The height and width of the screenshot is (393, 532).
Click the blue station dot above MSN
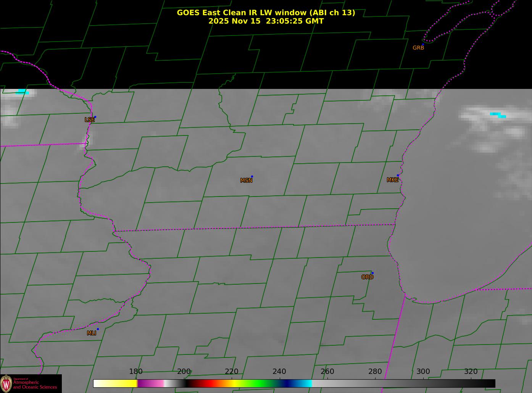[x=252, y=176]
